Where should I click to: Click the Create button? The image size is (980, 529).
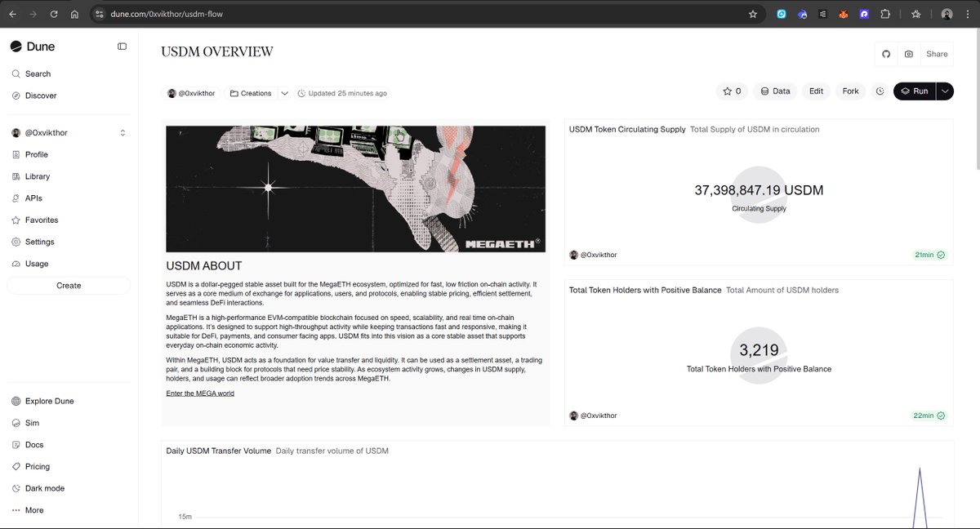[69, 286]
